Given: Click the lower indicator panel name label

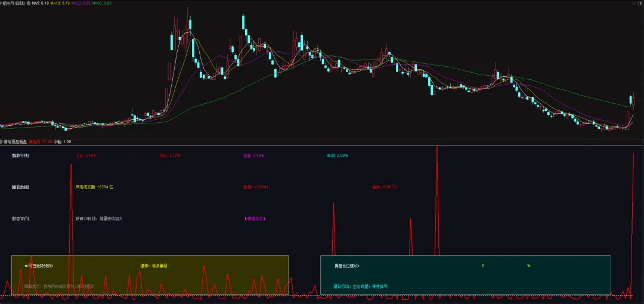Looking at the screenshot, I should point(15,141).
